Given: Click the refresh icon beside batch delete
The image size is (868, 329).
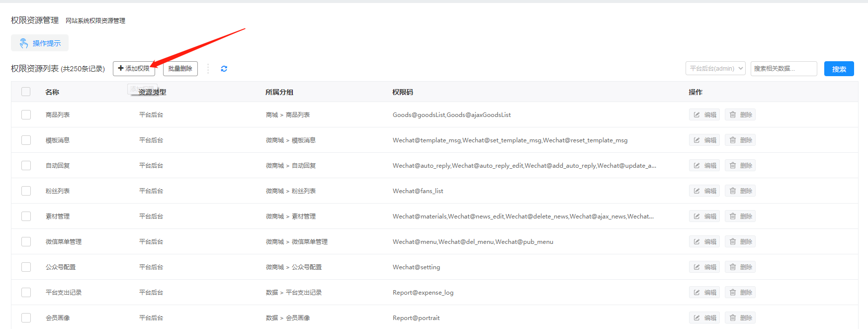Looking at the screenshot, I should click(224, 69).
